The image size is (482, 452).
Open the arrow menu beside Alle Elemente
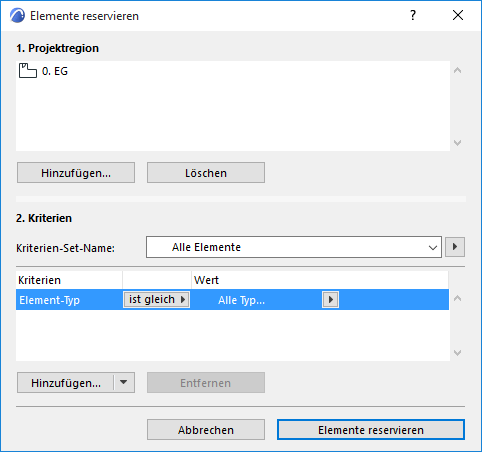coord(455,247)
